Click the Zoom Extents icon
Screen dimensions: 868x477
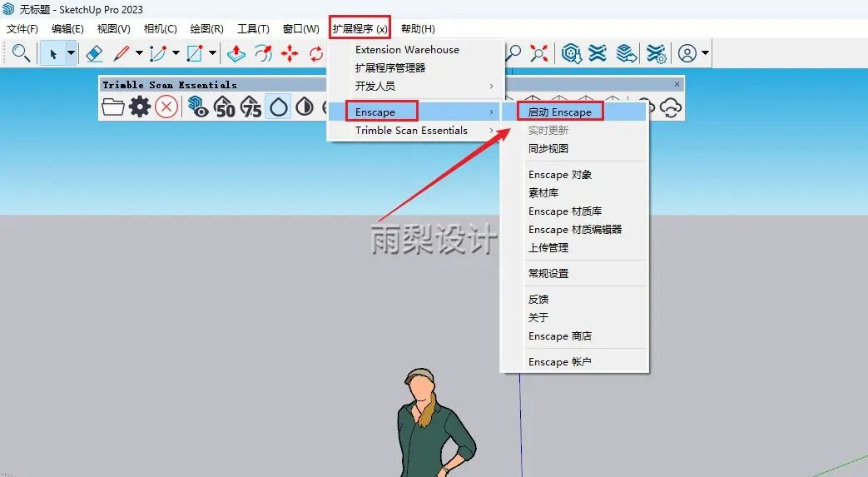click(x=538, y=53)
